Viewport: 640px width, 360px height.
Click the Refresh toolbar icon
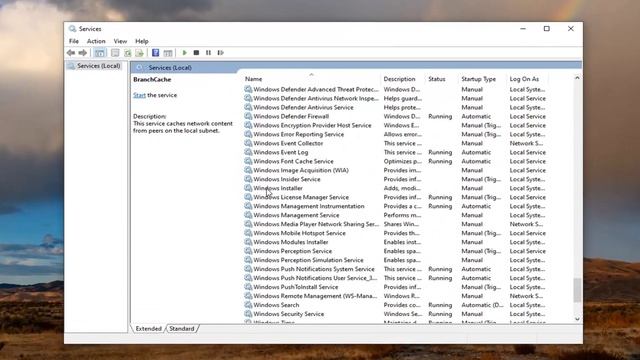(x=127, y=53)
